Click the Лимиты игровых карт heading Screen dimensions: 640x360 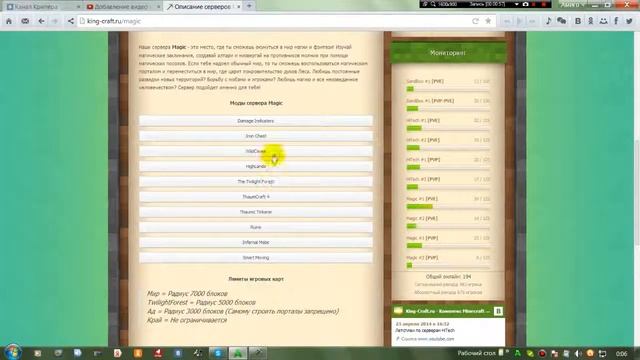click(256, 279)
